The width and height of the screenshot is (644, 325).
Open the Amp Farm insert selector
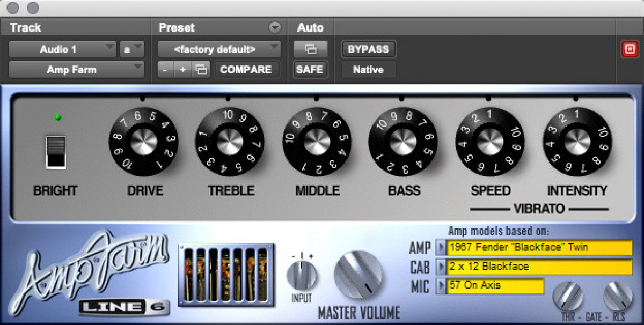[75, 69]
